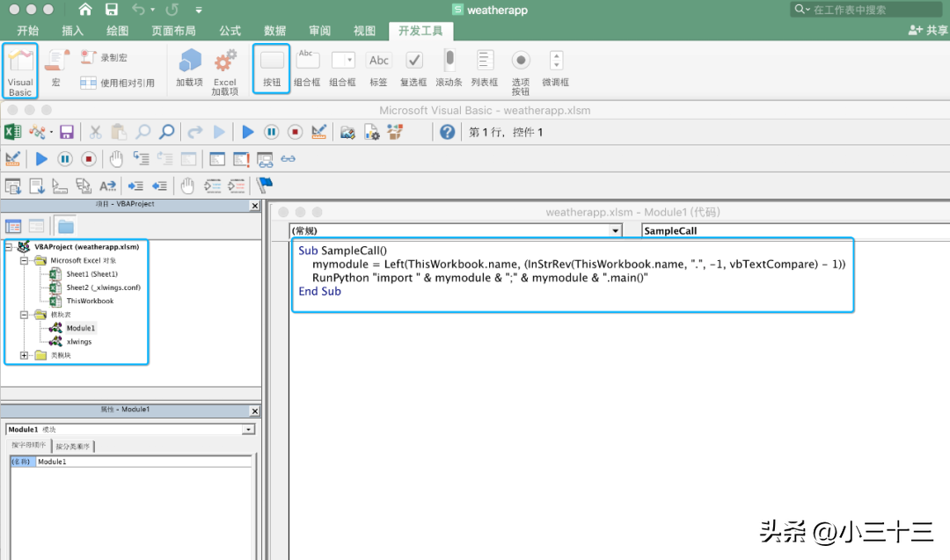
Task: Open the quick access toolbar customize arrow
Action: 198,10
